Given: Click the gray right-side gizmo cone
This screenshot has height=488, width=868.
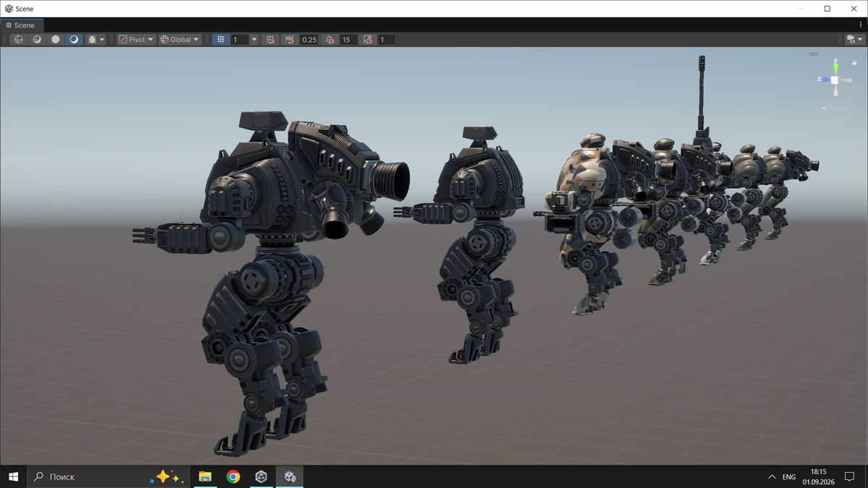Looking at the screenshot, I should 846,80.
